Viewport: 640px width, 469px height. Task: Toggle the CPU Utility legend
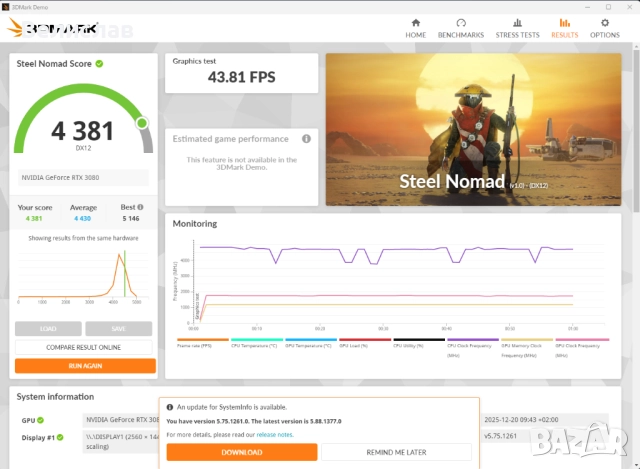tap(419, 343)
